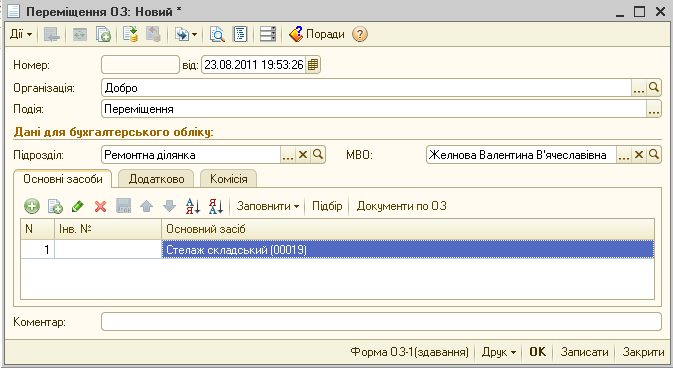This screenshot has width=673, height=368.
Task: Click the find-in-list toolbar icon
Action: pos(52,34)
